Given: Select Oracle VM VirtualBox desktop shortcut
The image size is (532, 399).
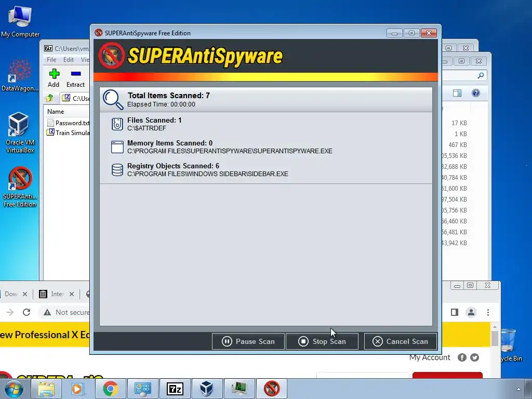Looking at the screenshot, I should tap(20, 132).
